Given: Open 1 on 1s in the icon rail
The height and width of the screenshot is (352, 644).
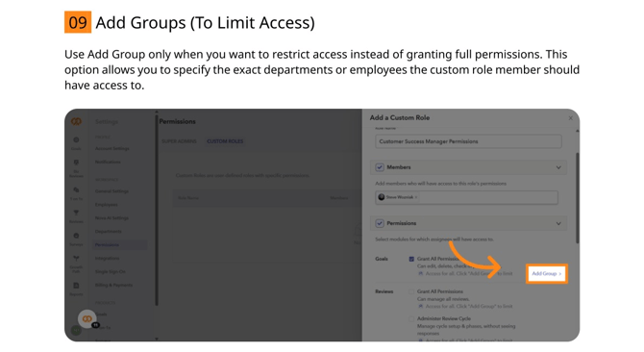Looking at the screenshot, I should pyautogui.click(x=76, y=193).
